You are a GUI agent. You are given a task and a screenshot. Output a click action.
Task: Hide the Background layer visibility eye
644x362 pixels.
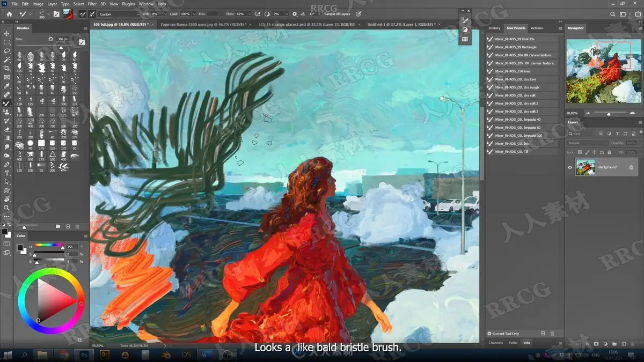click(570, 167)
